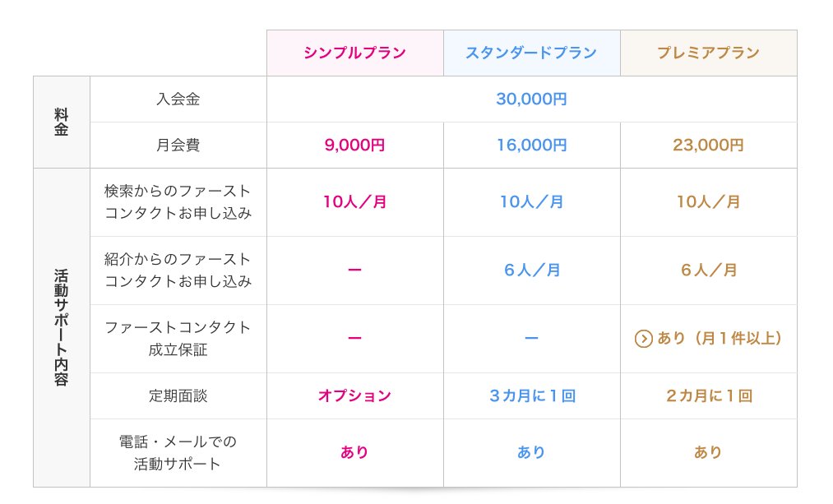
Task: Click the ２カ月に１回 premium plan cell
Action: [708, 396]
